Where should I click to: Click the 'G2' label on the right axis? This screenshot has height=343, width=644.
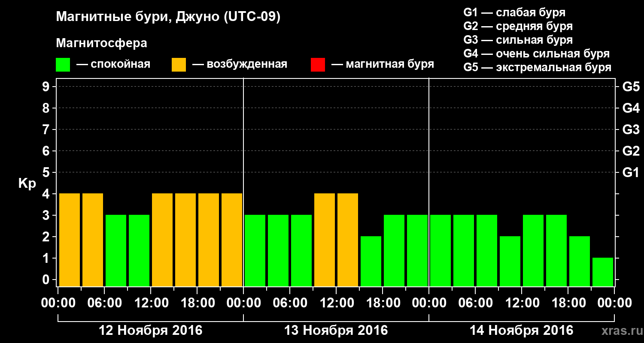click(x=631, y=151)
